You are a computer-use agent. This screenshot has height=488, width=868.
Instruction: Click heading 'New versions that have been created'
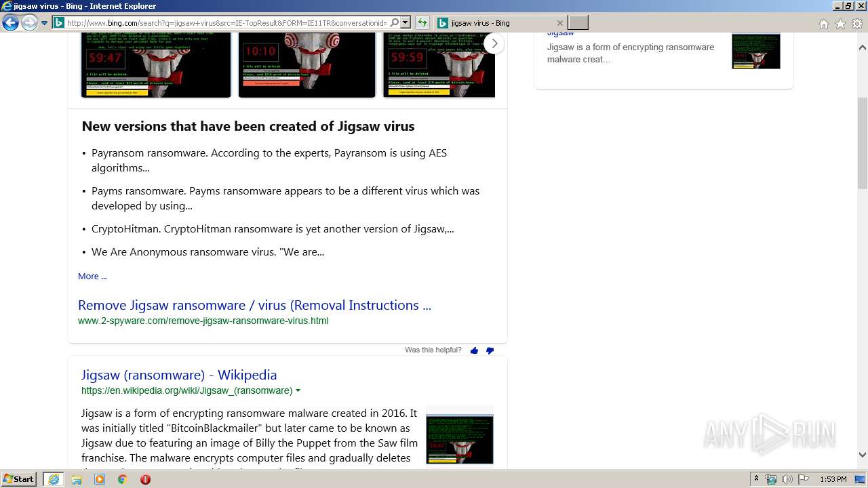(x=248, y=126)
